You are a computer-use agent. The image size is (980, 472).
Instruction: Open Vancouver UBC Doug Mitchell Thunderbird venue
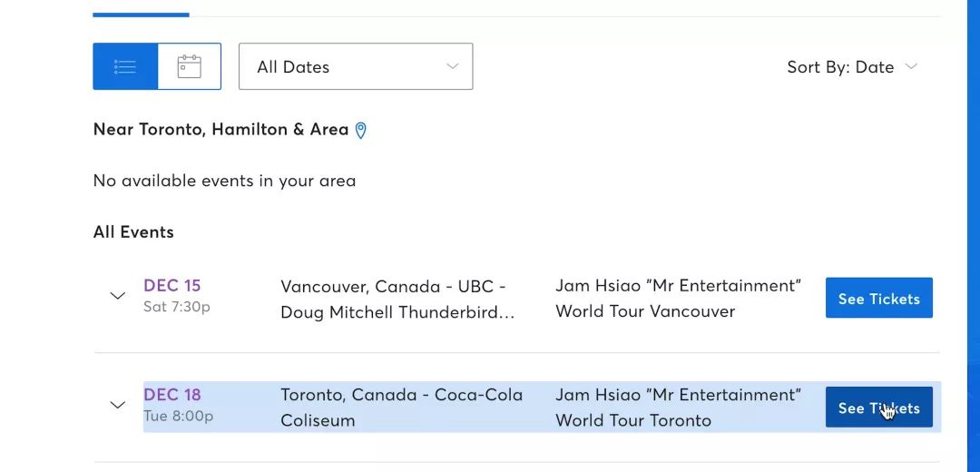[397, 299]
